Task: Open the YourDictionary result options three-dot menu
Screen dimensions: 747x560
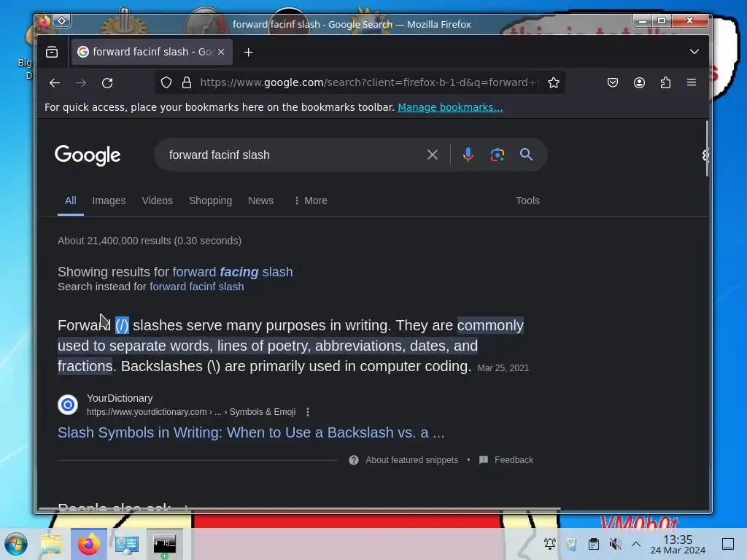Action: 308,412
